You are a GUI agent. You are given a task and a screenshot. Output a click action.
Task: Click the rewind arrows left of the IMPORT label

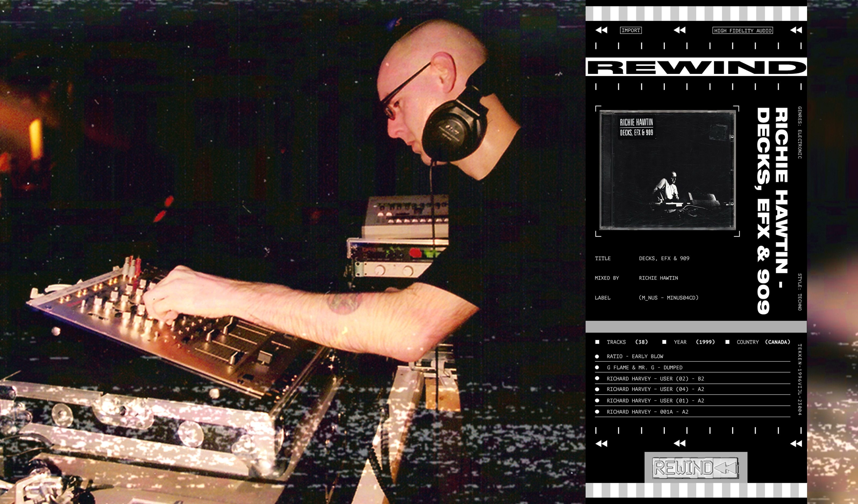601,30
